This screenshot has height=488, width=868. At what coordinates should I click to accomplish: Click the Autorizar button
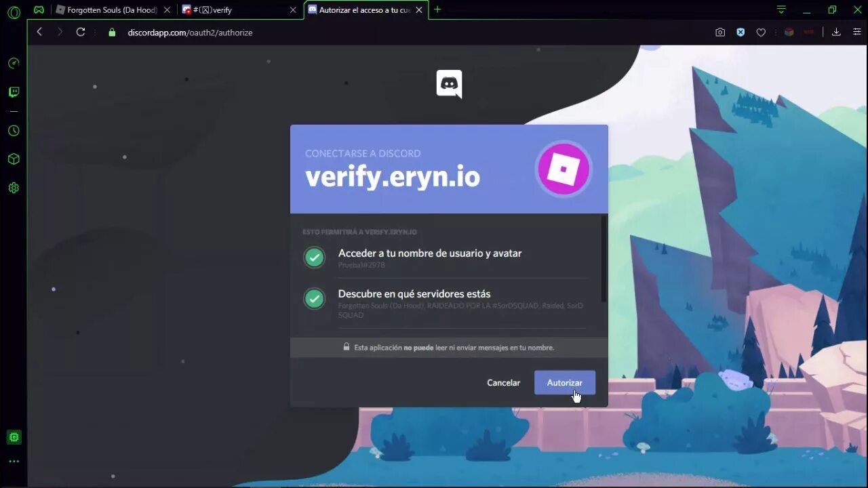[x=565, y=382]
